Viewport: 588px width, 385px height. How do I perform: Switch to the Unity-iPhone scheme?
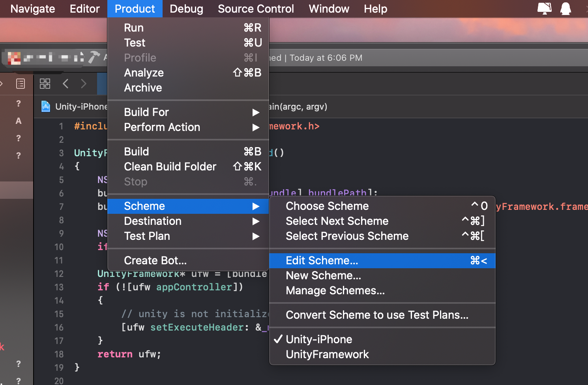click(382, 339)
